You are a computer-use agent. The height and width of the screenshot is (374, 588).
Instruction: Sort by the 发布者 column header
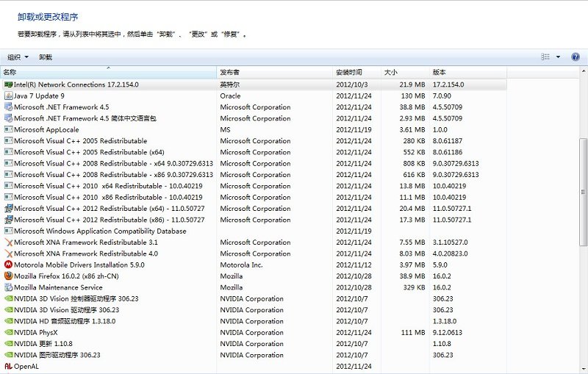(x=274, y=72)
